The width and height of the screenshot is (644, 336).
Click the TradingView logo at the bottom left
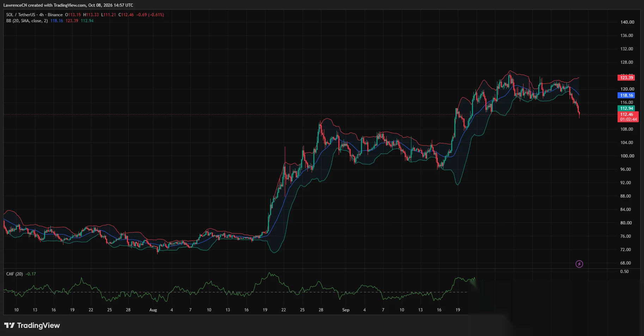pyautogui.click(x=32, y=325)
